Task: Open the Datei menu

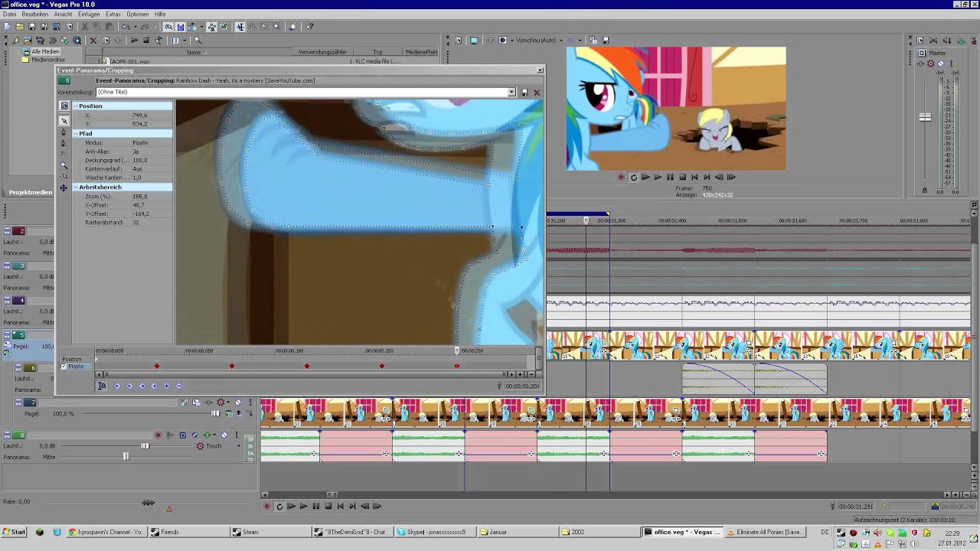Action: (9, 14)
